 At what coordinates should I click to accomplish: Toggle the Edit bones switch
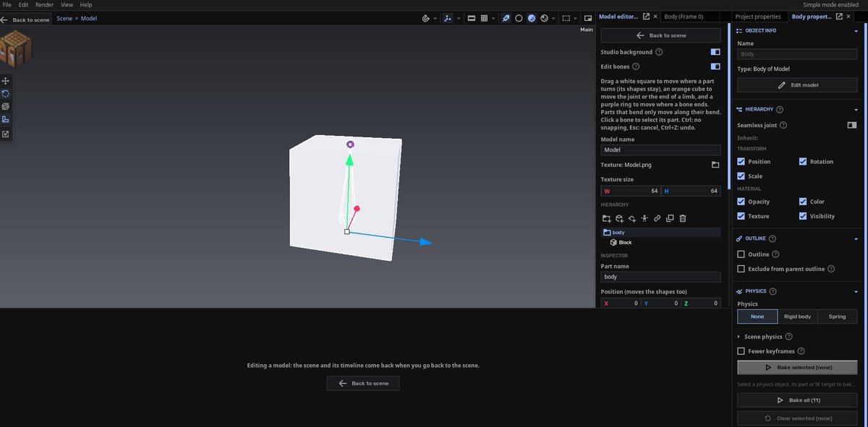pos(715,66)
